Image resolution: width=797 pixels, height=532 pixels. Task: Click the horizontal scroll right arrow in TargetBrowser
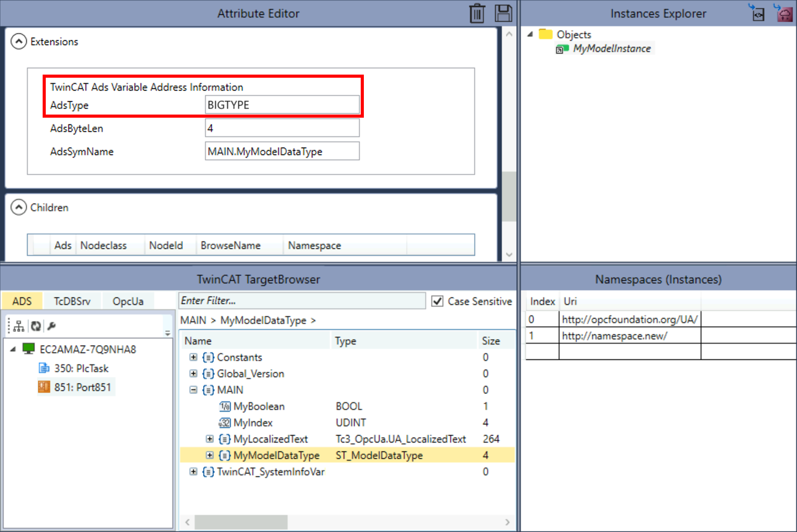point(507,522)
